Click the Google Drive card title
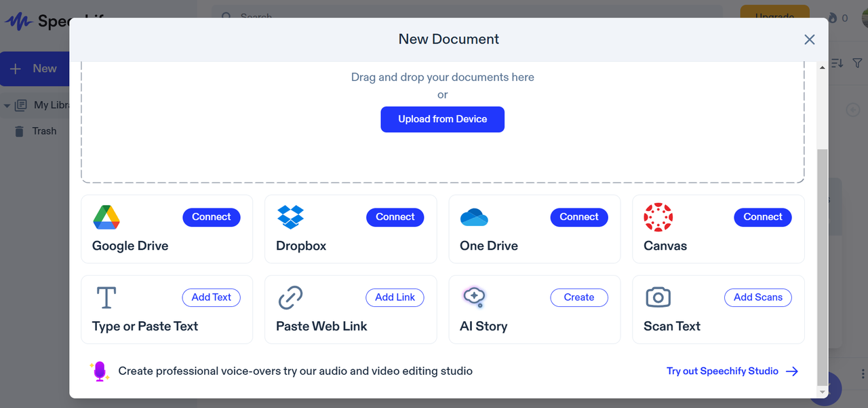 click(130, 246)
